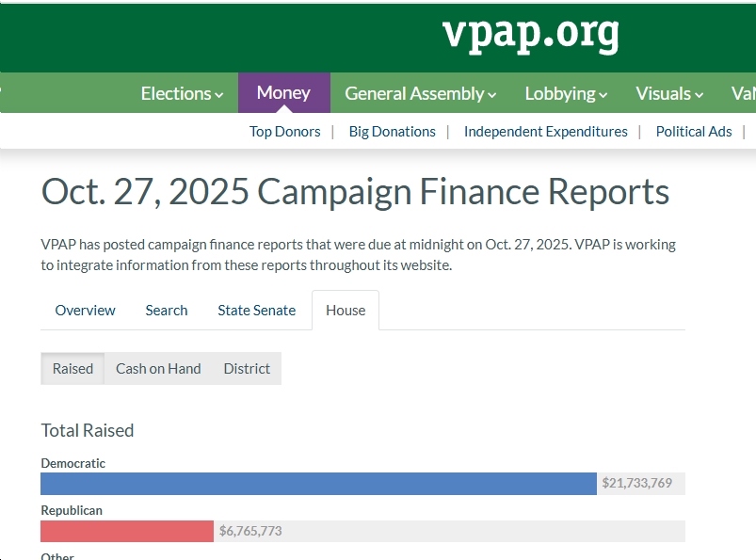The width and height of the screenshot is (756, 560).
Task: Expand the Visuals dropdown menu
Action: pos(669,93)
